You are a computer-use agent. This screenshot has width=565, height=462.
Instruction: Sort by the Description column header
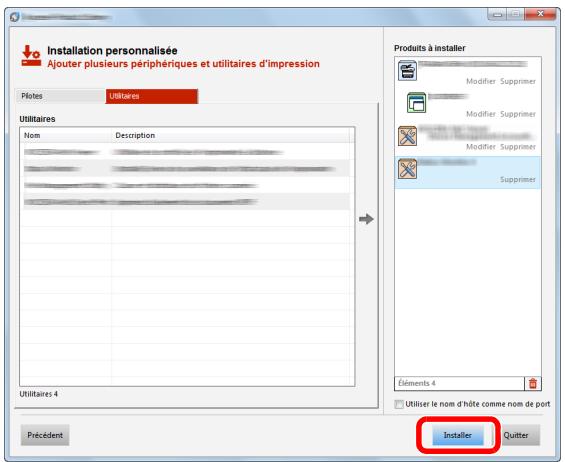click(231, 136)
